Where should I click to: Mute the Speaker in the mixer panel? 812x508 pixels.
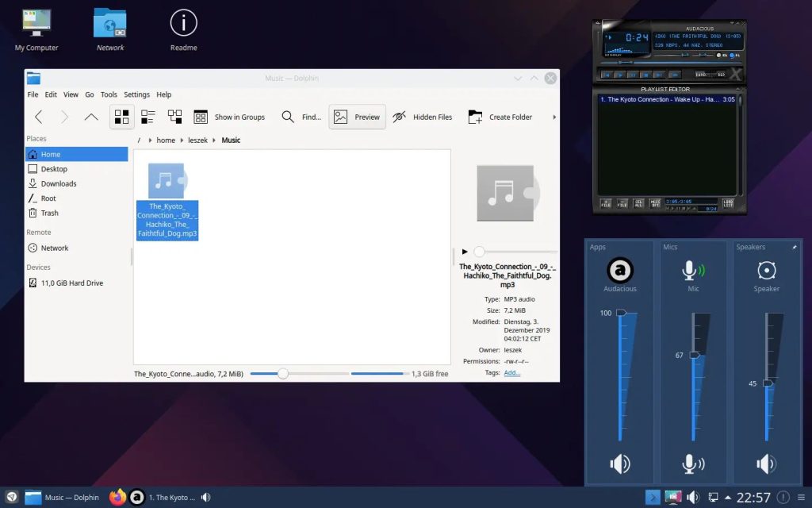click(766, 464)
